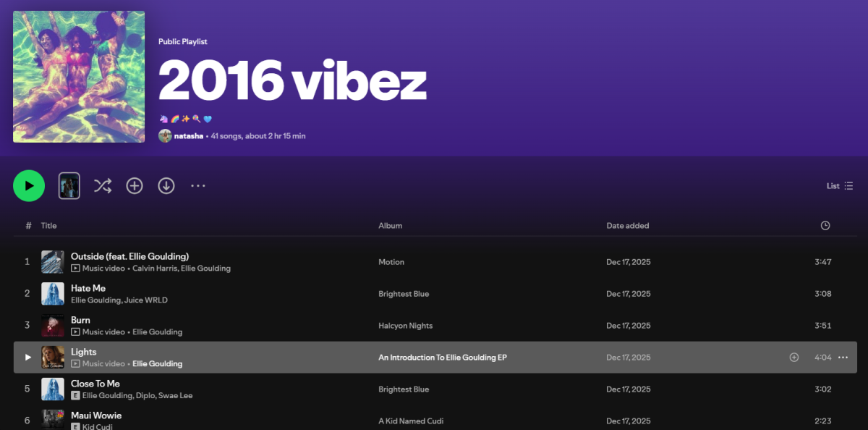This screenshot has height=430, width=868.
Task: Open the List view options dropdown
Action: point(840,186)
